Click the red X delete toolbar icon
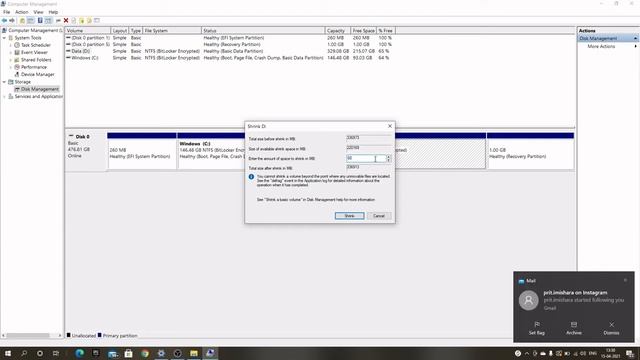 click(66, 20)
